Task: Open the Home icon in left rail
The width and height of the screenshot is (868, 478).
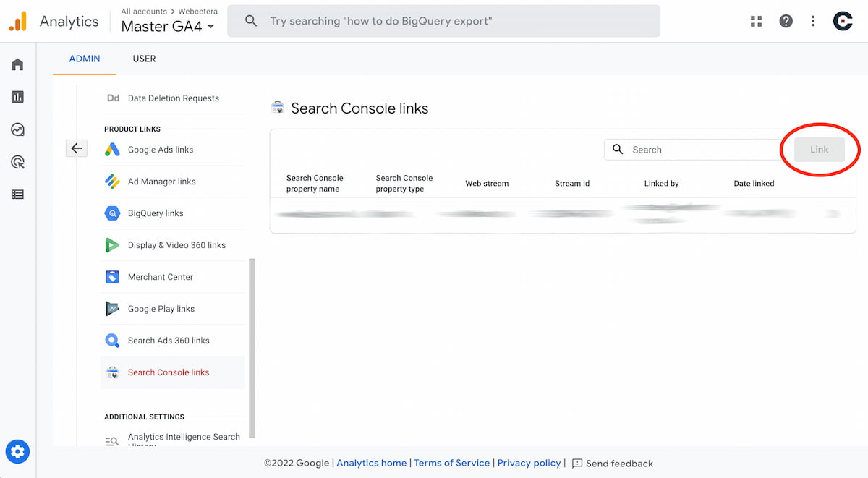Action: pos(17,64)
